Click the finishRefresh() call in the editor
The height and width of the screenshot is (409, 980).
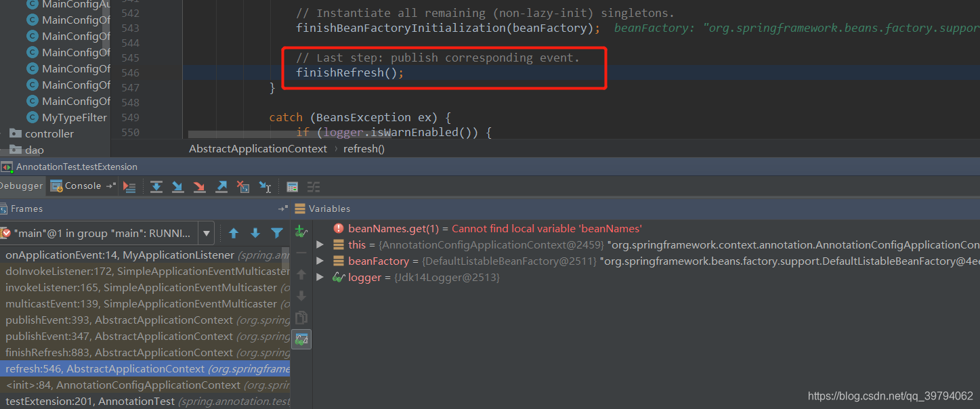[349, 73]
